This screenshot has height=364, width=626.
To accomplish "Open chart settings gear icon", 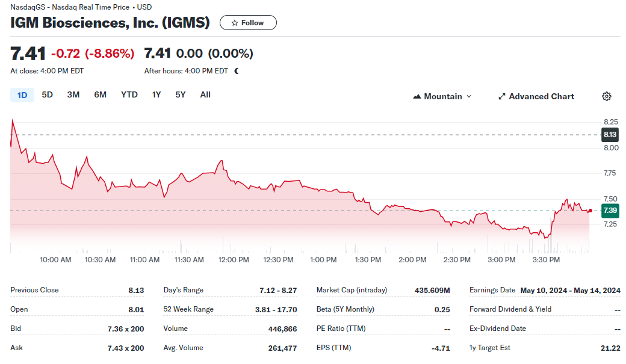I will point(607,96).
